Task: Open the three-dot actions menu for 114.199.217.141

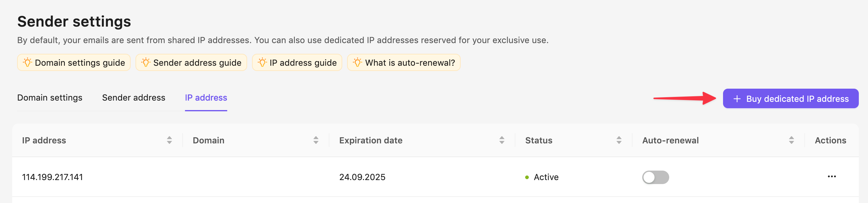Action: tap(832, 177)
